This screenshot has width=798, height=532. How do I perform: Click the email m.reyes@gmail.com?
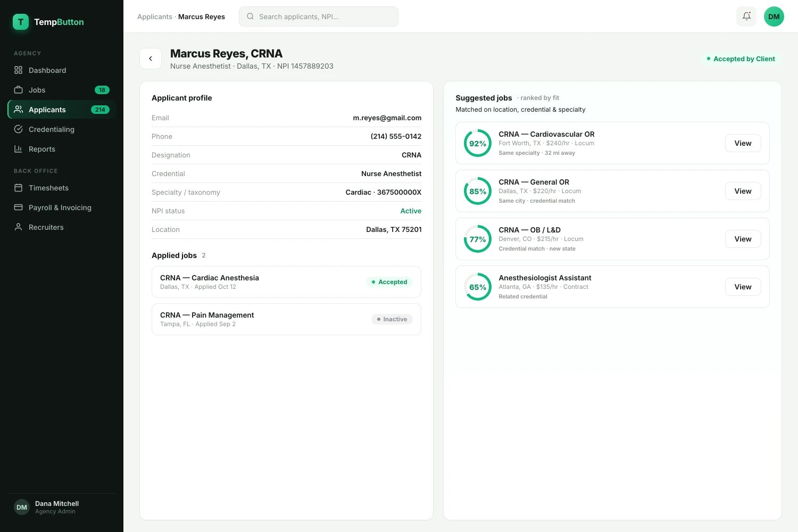(387, 118)
